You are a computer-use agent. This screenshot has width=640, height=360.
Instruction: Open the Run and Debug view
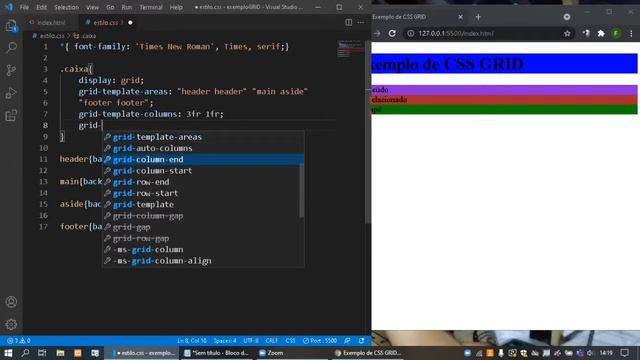click(11, 93)
